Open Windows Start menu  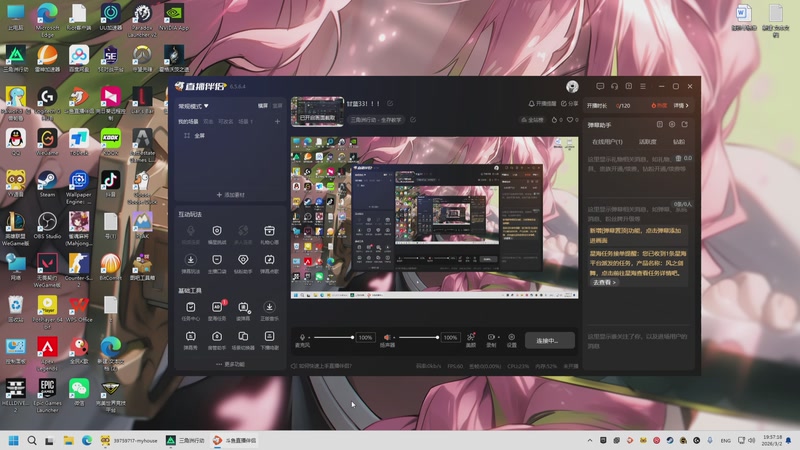click(x=14, y=440)
